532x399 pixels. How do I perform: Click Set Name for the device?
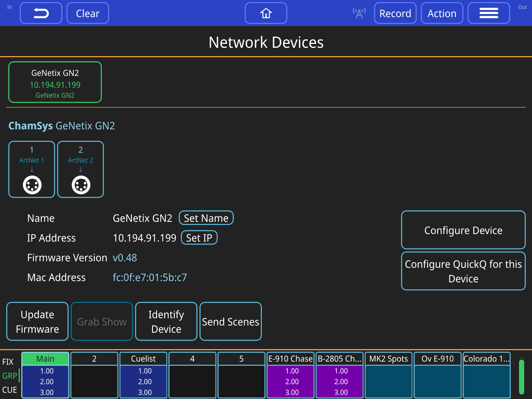coord(206,218)
